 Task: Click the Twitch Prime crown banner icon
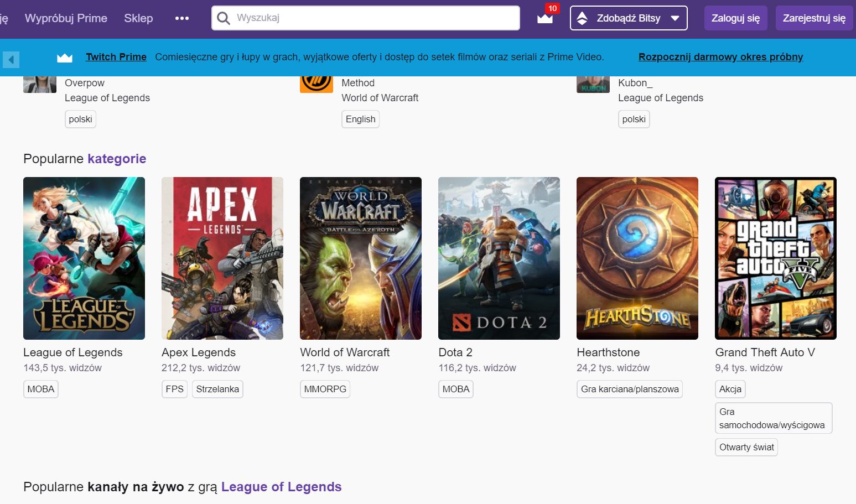pyautogui.click(x=65, y=57)
